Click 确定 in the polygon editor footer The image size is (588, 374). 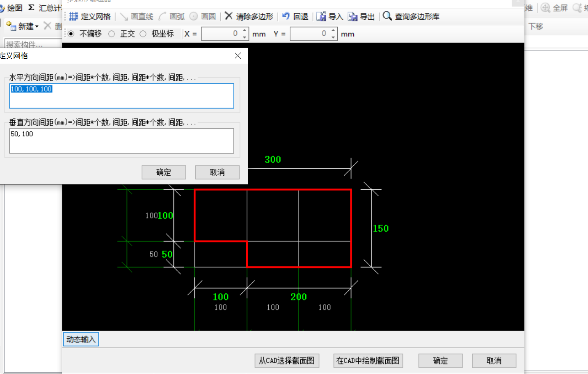pos(440,360)
